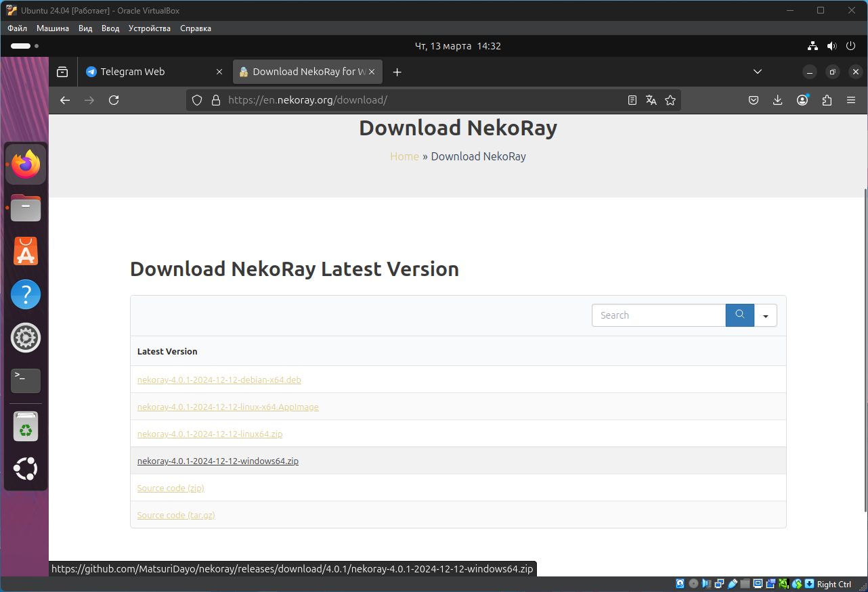The width and height of the screenshot is (868, 592).
Task: Open the Help icon in the dock
Action: 26,294
